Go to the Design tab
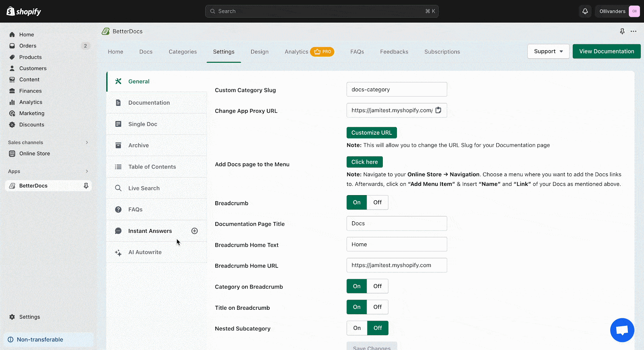Image resolution: width=644 pixels, height=350 pixels. point(260,52)
